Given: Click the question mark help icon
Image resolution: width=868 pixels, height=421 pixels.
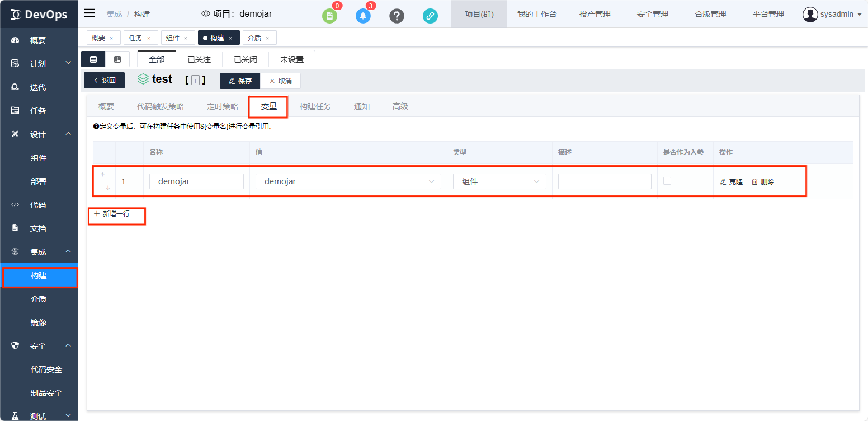Looking at the screenshot, I should click(397, 16).
